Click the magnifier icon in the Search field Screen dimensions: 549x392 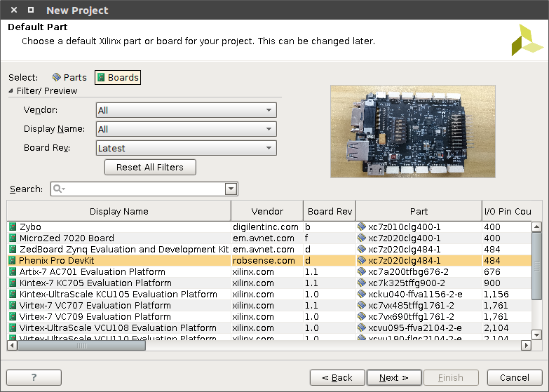[x=58, y=189]
